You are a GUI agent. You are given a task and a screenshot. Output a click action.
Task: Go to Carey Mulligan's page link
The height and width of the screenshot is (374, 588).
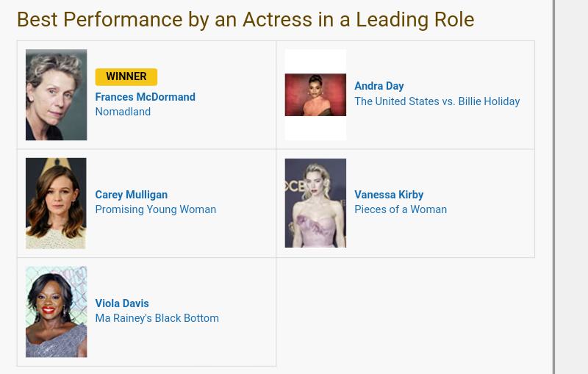coord(131,195)
